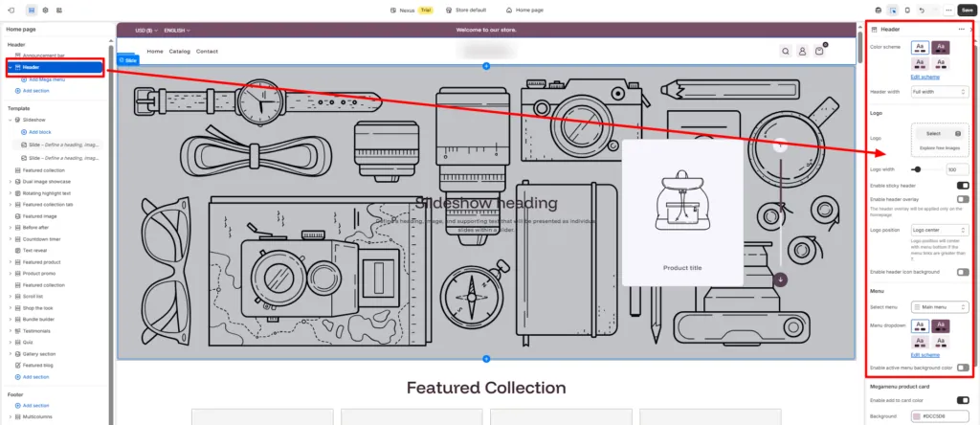Click the logo Select button

tap(934, 134)
